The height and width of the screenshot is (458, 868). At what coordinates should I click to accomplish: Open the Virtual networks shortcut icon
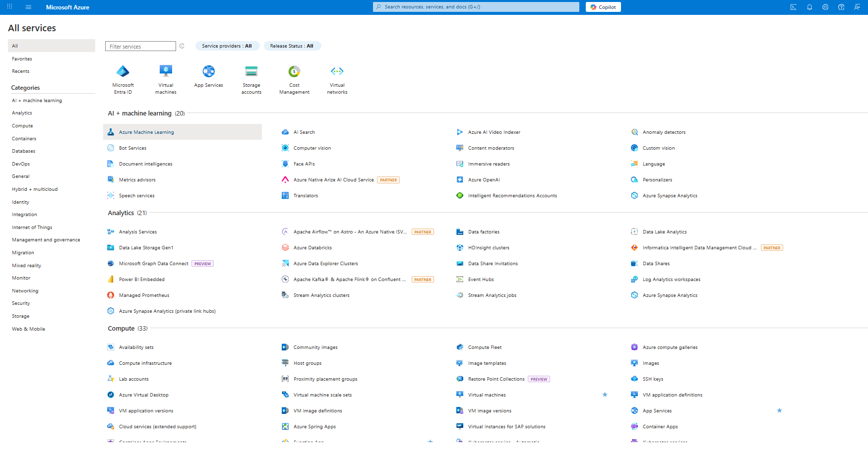pos(337,71)
